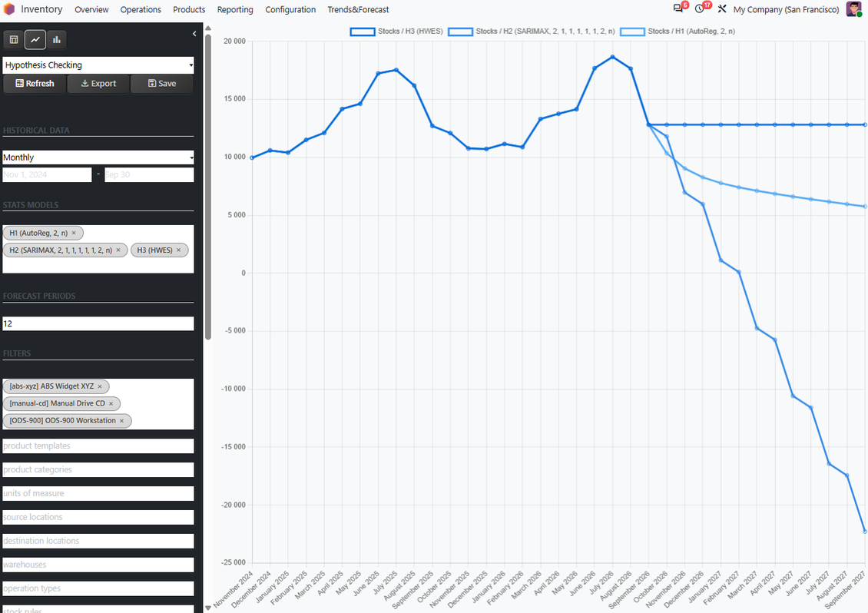Image resolution: width=868 pixels, height=613 pixels.
Task: Open the Operations menu
Action: tap(141, 9)
